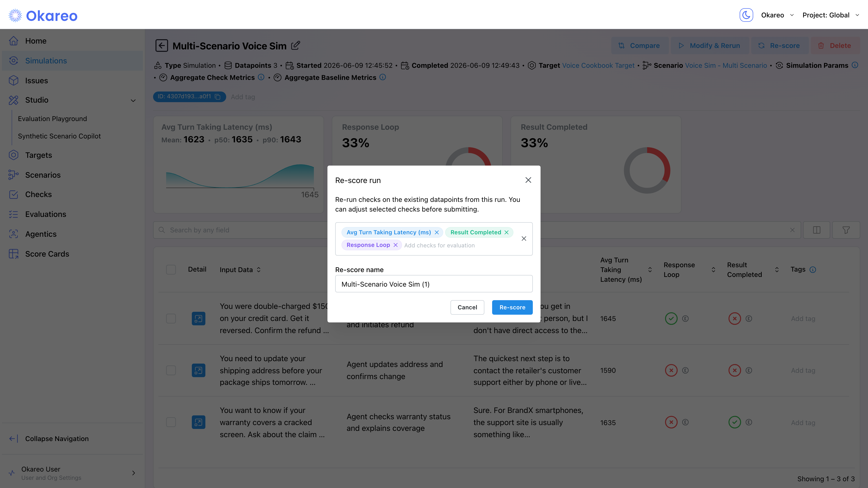Copy run ID with copy icon
The height and width of the screenshot is (488, 868).
click(x=218, y=97)
